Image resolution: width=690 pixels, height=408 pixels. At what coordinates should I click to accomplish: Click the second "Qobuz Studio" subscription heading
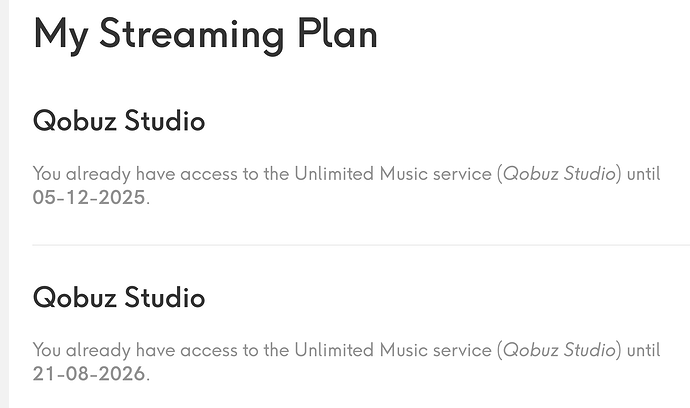pos(119,297)
